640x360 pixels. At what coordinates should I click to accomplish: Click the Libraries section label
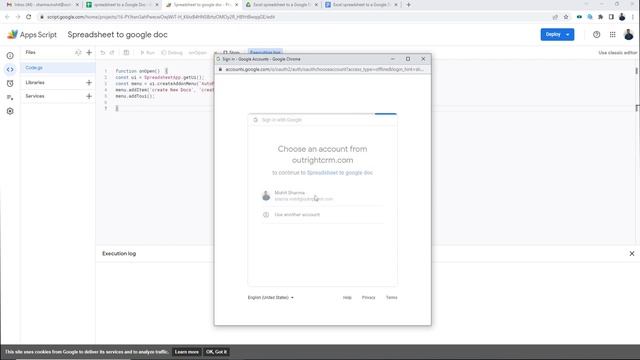tap(35, 82)
